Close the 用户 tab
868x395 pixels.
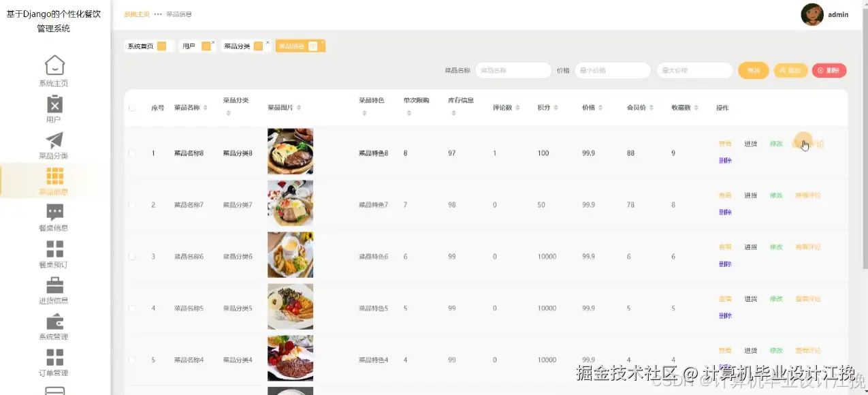click(213, 42)
